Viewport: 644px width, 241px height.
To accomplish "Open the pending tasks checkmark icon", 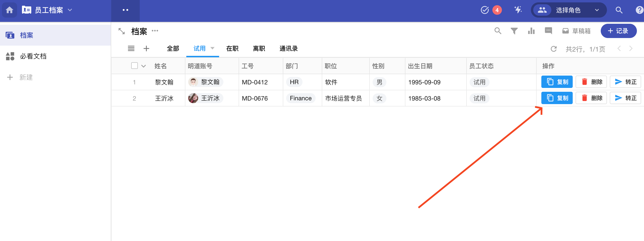I will pyautogui.click(x=485, y=10).
